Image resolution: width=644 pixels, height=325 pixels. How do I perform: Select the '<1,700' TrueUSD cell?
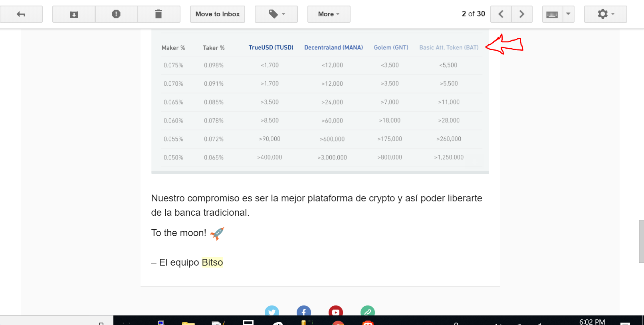pyautogui.click(x=269, y=65)
